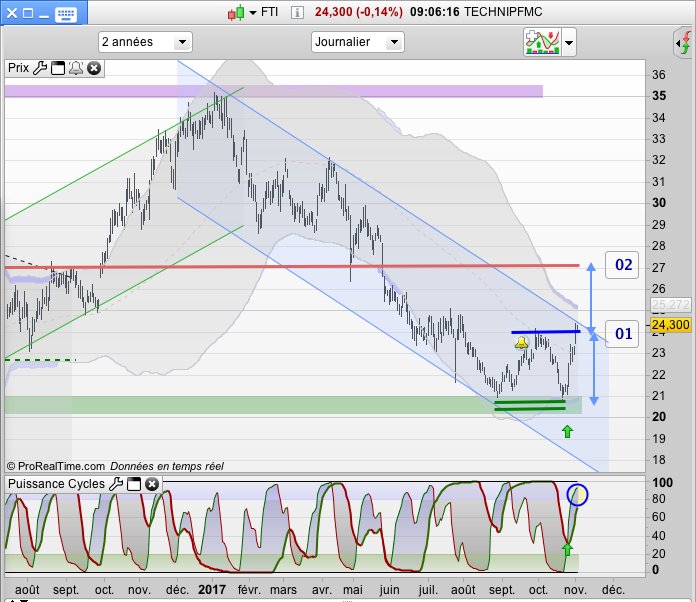Click the add indicator icon
The image size is (696, 602).
542,42
